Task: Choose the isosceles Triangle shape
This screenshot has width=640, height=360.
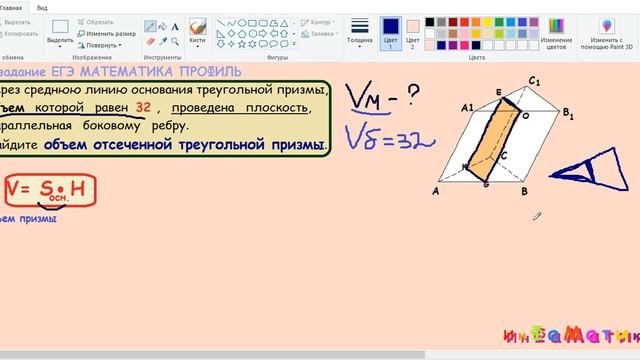Action: [284, 23]
